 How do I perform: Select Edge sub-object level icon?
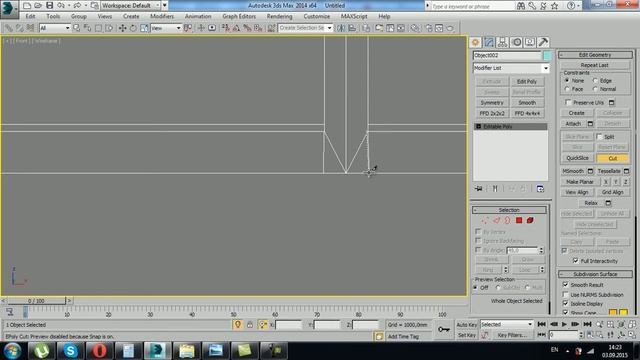[496, 220]
